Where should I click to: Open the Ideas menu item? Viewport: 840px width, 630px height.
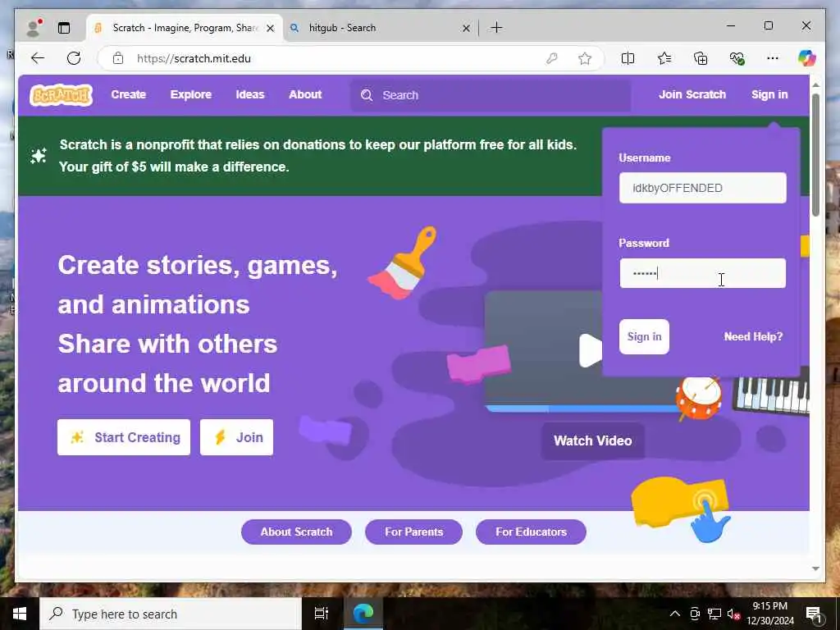pyautogui.click(x=250, y=95)
